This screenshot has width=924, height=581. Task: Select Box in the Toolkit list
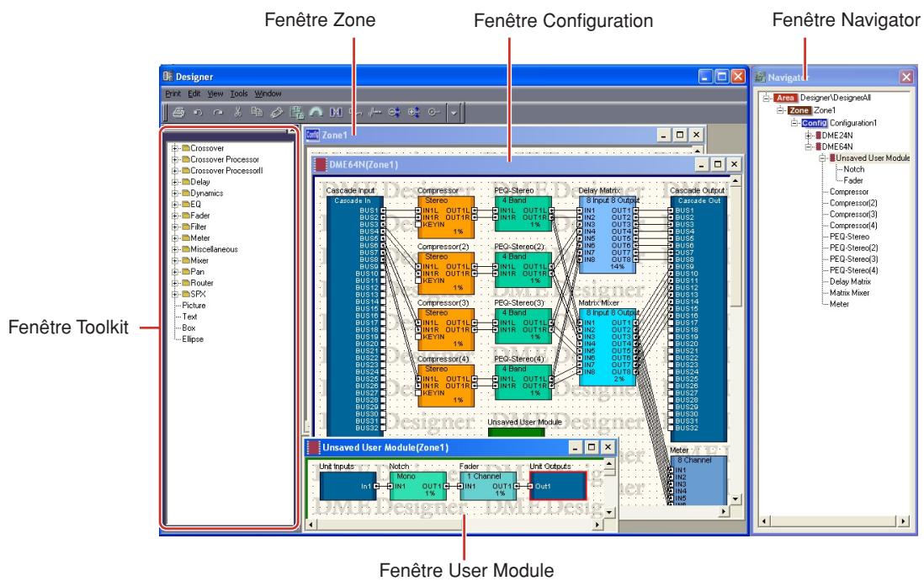(x=189, y=328)
